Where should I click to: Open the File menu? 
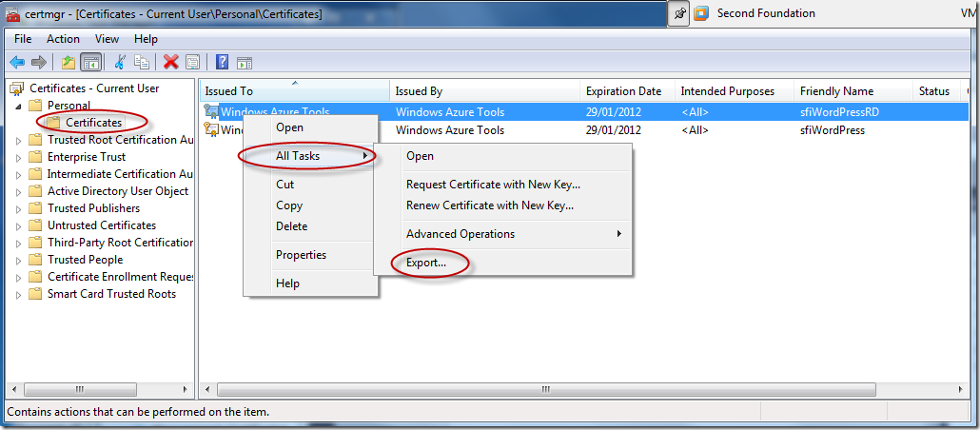coord(23,39)
